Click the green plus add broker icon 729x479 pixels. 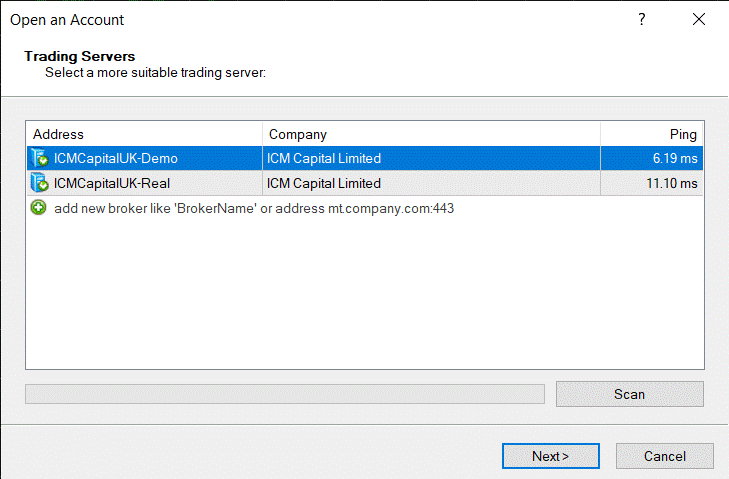(x=39, y=207)
